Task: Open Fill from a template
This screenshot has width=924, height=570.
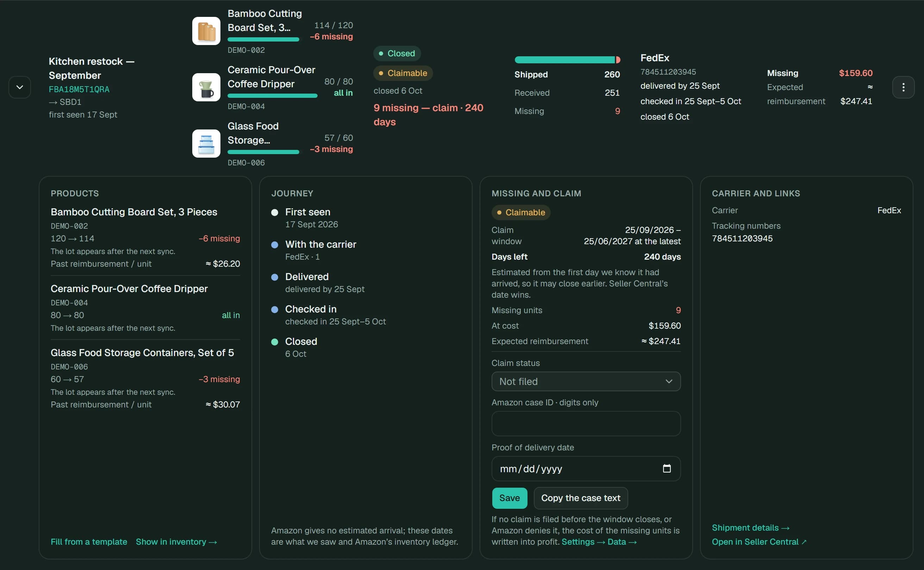Action: click(x=89, y=542)
